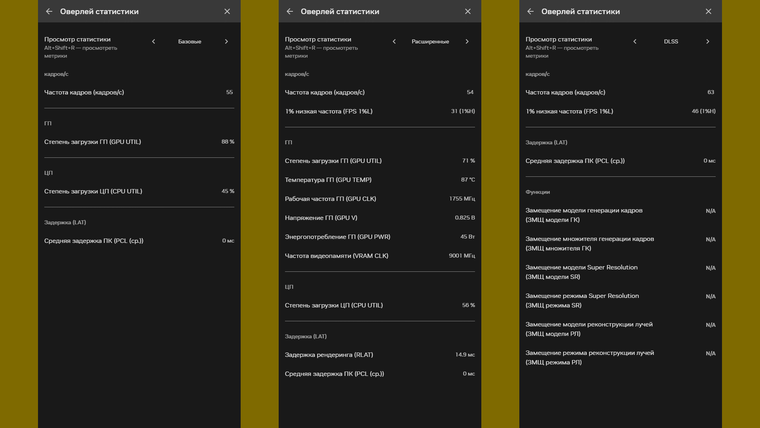The image size is (760, 428).
Task: Click Напряжение ГП (GPU V) row
Action: pyautogui.click(x=380, y=218)
